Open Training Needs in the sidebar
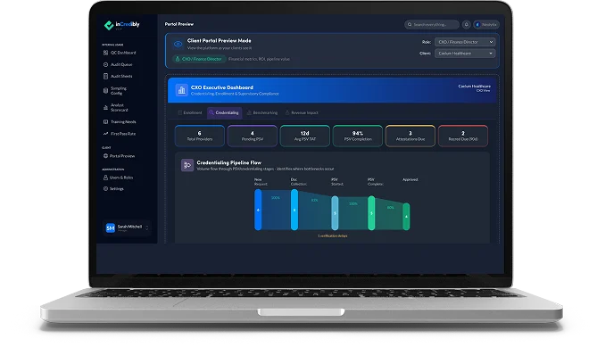This screenshot has width=597, height=364. 120,120
